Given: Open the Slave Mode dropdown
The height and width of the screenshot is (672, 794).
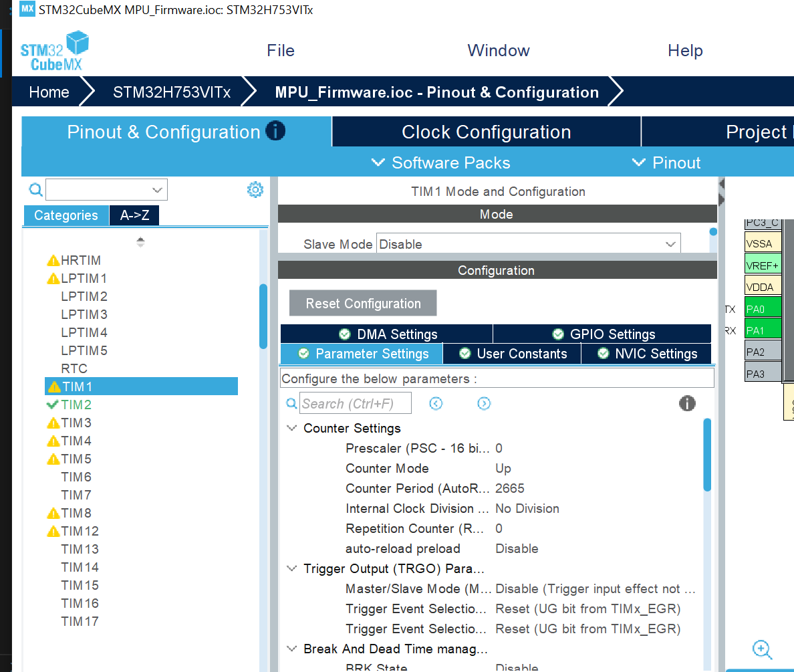Looking at the screenshot, I should (x=528, y=244).
